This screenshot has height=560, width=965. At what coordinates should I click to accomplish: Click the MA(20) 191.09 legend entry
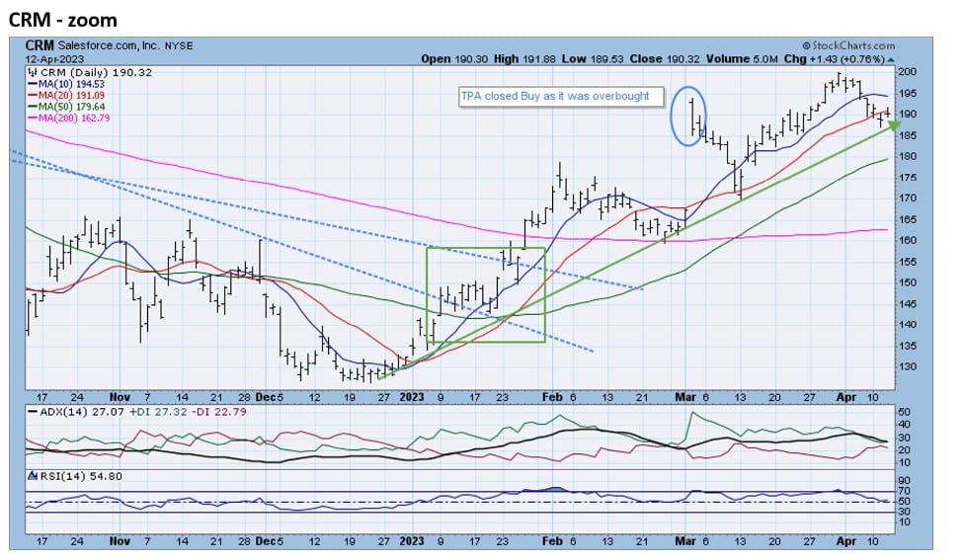coord(66,96)
